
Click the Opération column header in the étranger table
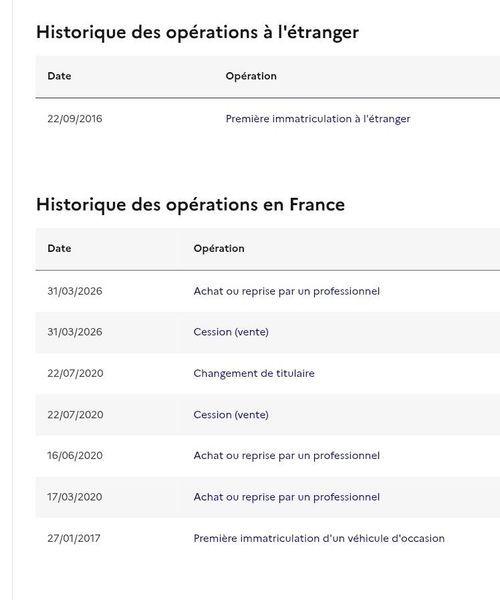251,76
